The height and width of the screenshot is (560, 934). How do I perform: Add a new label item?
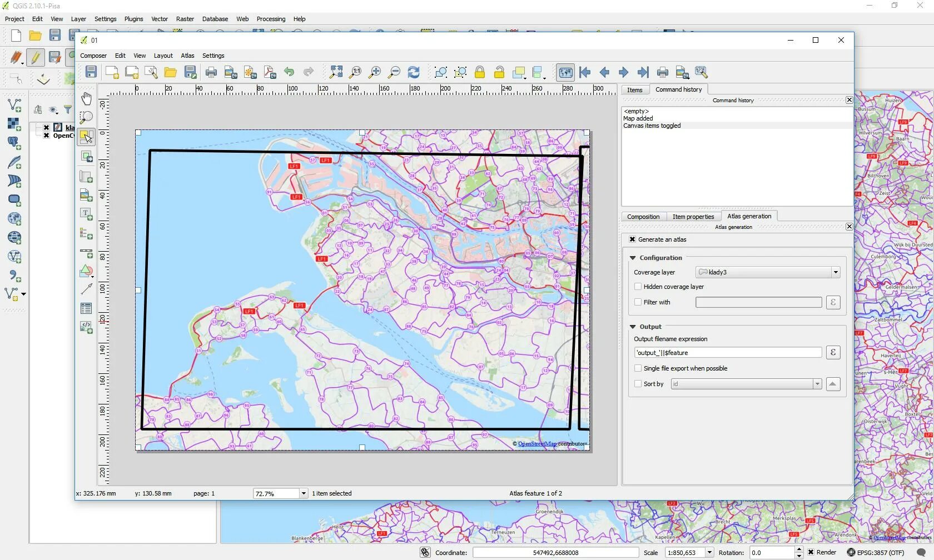86,214
